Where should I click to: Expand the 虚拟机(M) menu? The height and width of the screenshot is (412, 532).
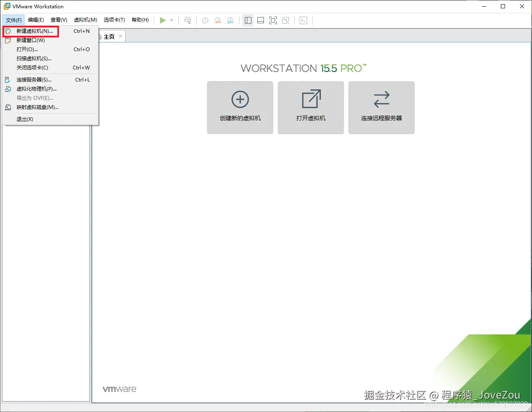pyautogui.click(x=85, y=19)
